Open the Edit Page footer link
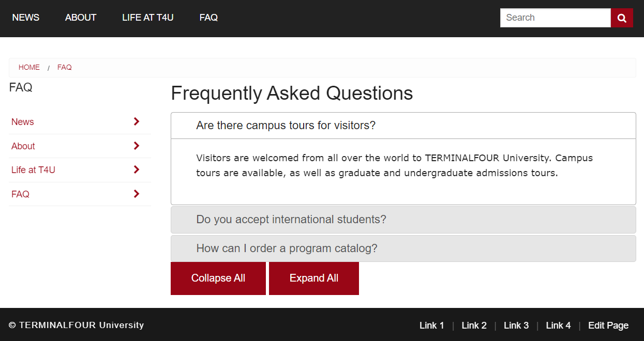The height and width of the screenshot is (341, 644). click(608, 326)
